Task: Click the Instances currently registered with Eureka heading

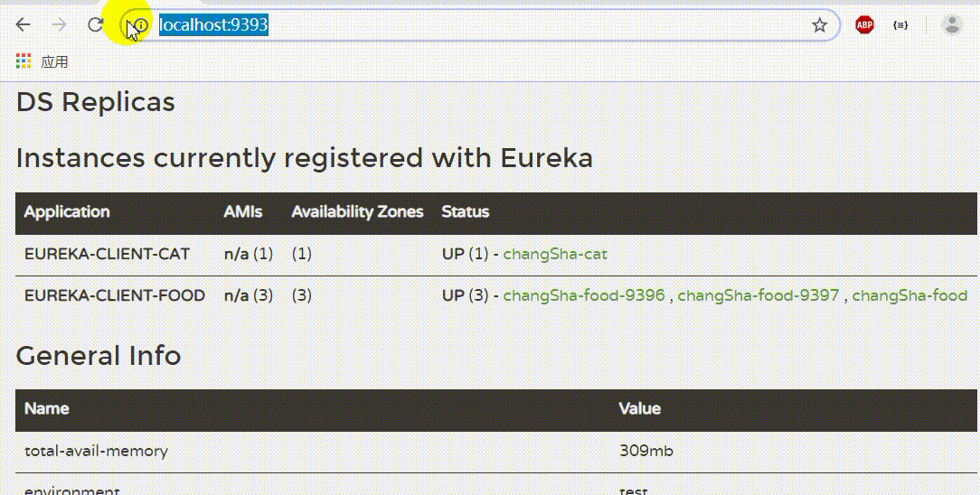Action: [x=305, y=157]
